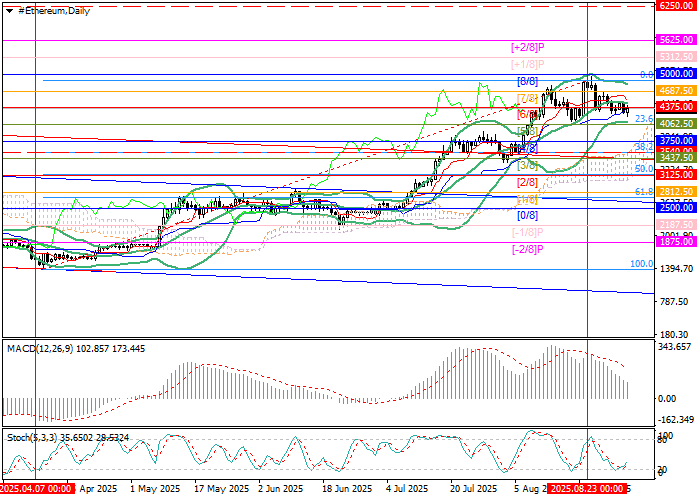700x500 pixels.
Task: Click the 5000.00 blue price label
Action: pyautogui.click(x=676, y=74)
